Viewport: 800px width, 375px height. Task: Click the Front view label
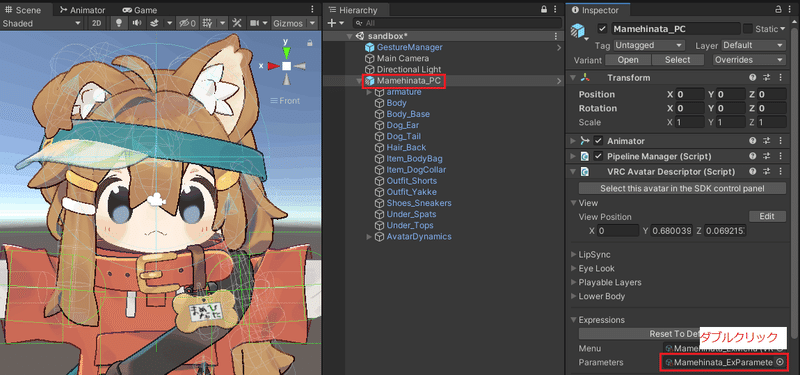pyautogui.click(x=285, y=101)
